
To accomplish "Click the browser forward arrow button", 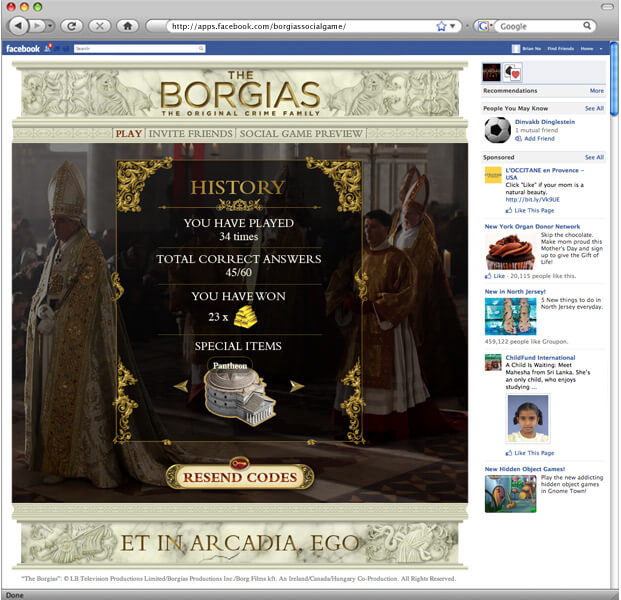I will coord(37,26).
